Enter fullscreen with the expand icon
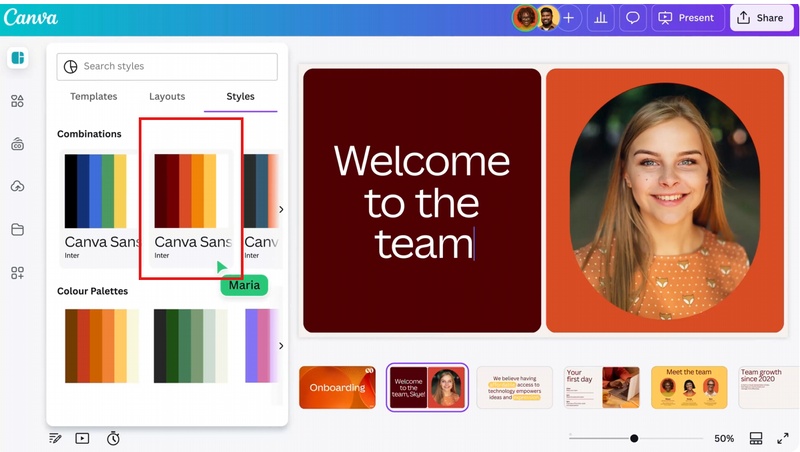Screen dimensions: 800x452 783,438
